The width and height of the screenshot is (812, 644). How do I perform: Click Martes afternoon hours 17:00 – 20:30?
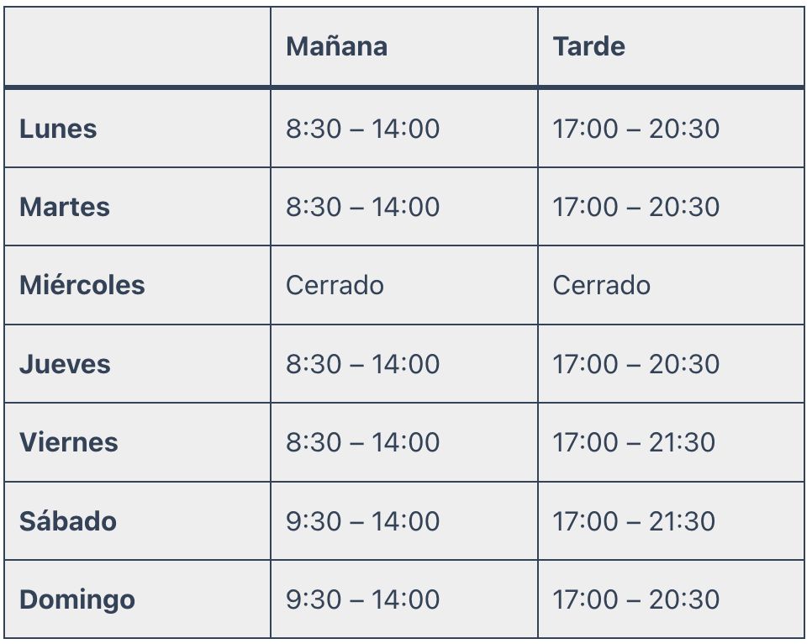click(635, 207)
